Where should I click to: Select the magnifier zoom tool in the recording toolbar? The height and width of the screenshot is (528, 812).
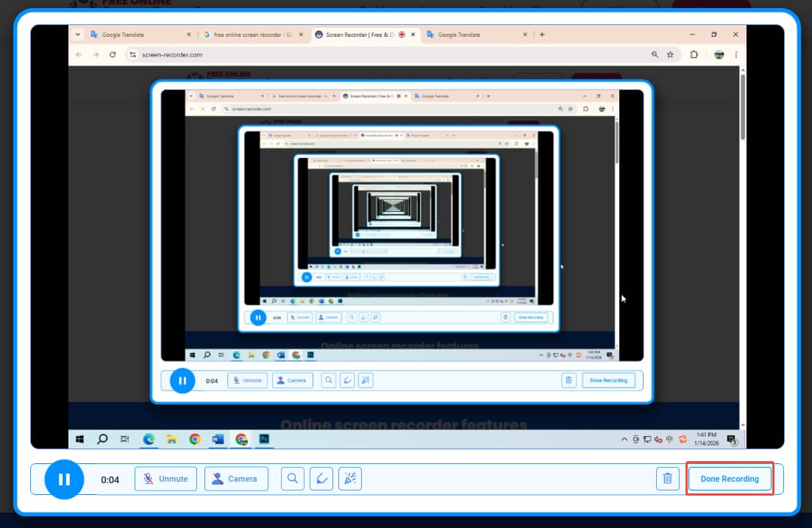coord(292,479)
